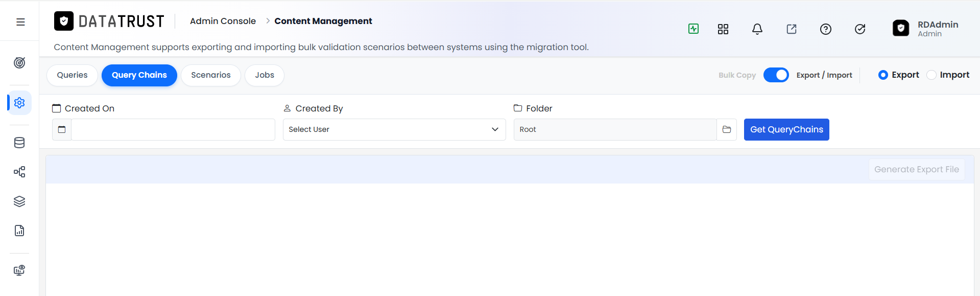Switch to the Query Chains tab

click(x=139, y=75)
